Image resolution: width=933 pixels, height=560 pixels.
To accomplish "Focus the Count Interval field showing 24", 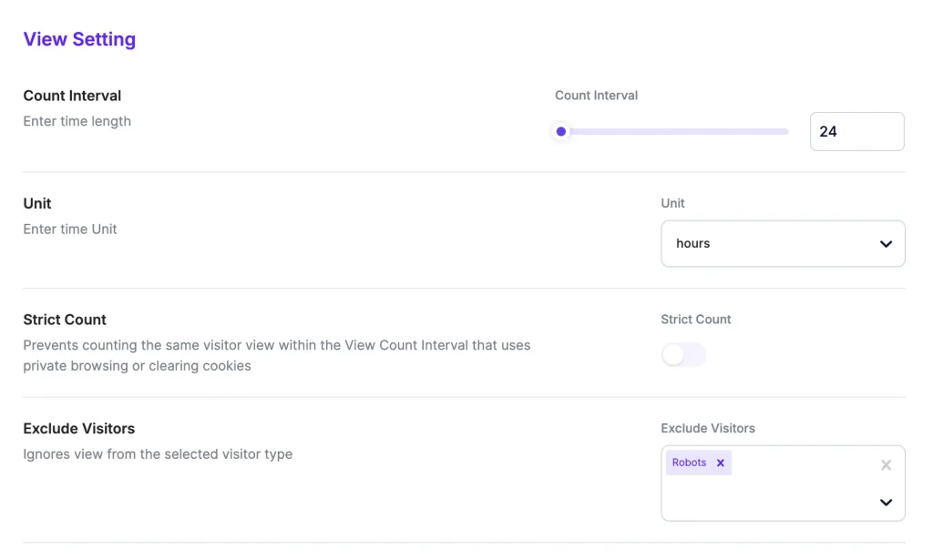I will (x=856, y=131).
